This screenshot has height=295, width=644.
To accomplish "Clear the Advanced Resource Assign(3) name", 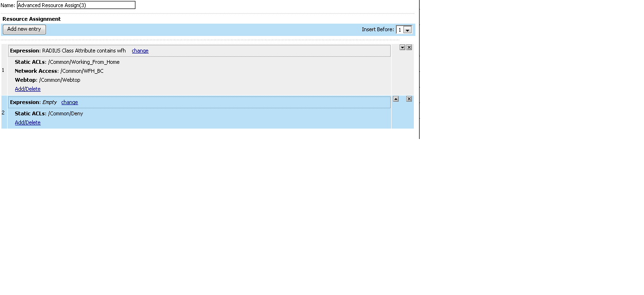I will 76,5.
